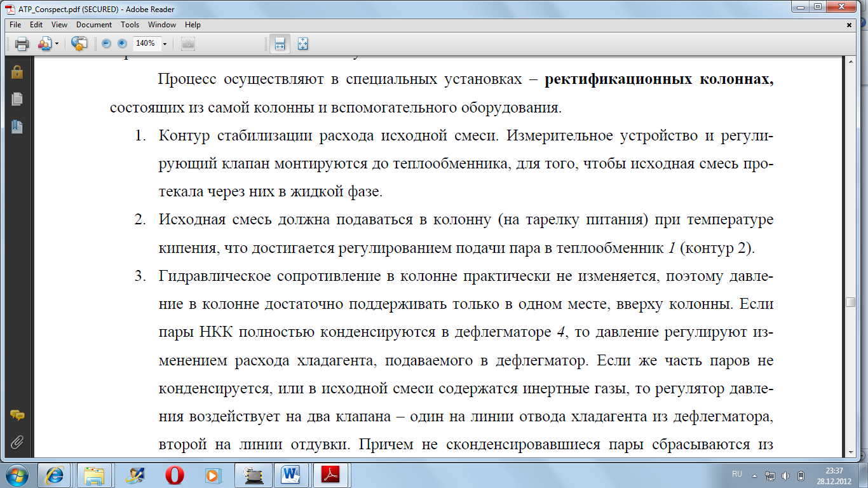This screenshot has height=488, width=868.
Task: Click the scrollbar down arrow
Action: (x=850, y=451)
